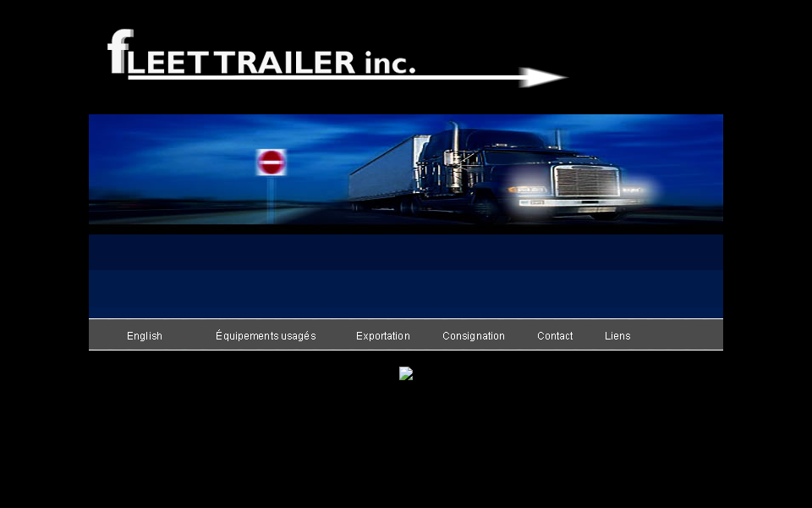The width and height of the screenshot is (812, 508).
Task: Click the trailer portion of the truck banner
Action: [x=381, y=178]
